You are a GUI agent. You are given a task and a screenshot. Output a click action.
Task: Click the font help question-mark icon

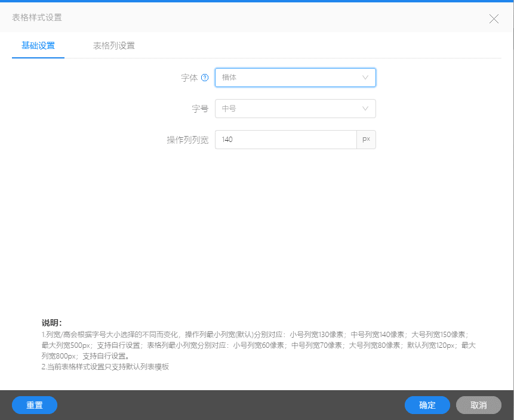205,78
